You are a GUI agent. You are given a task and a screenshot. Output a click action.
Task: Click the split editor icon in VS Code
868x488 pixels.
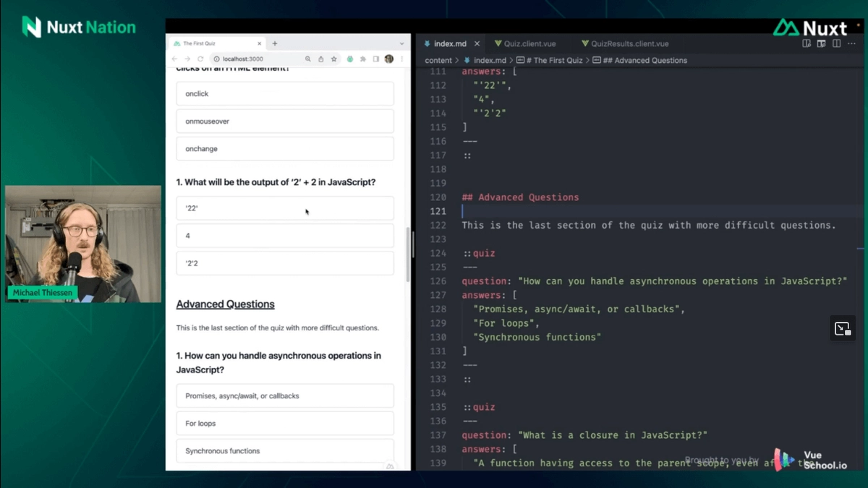tap(836, 43)
